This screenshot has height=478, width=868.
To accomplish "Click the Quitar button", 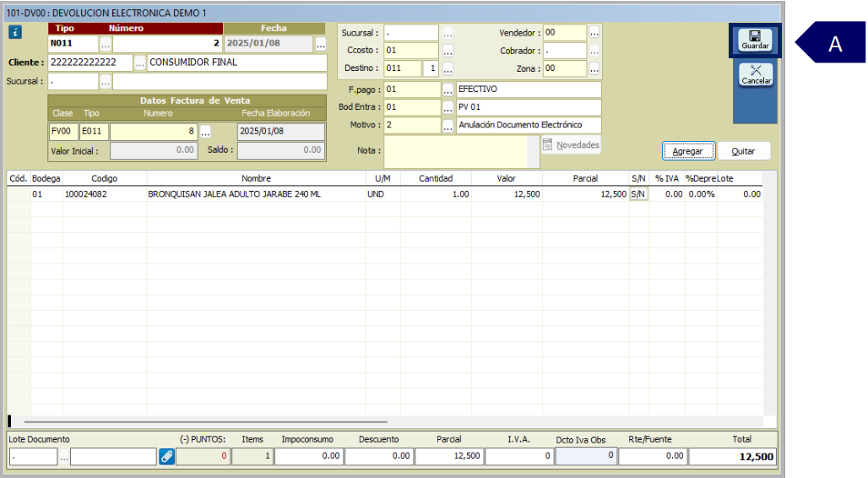I will point(743,151).
